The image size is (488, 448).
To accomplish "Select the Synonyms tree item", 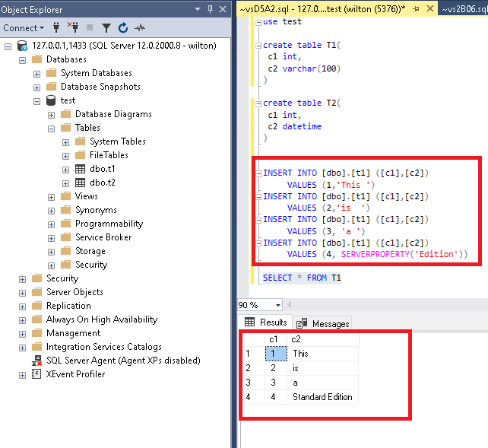I will [96, 210].
